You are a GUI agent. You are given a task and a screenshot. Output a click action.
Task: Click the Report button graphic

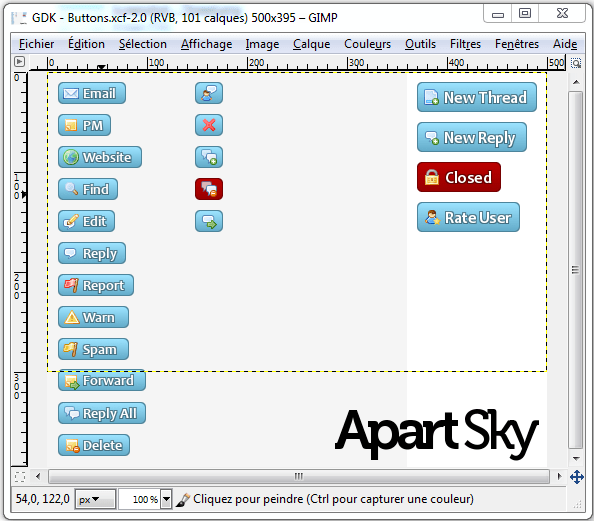[96, 285]
